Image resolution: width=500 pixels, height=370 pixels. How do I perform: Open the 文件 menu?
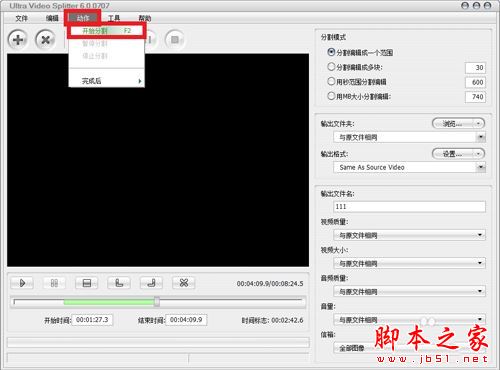click(21, 18)
